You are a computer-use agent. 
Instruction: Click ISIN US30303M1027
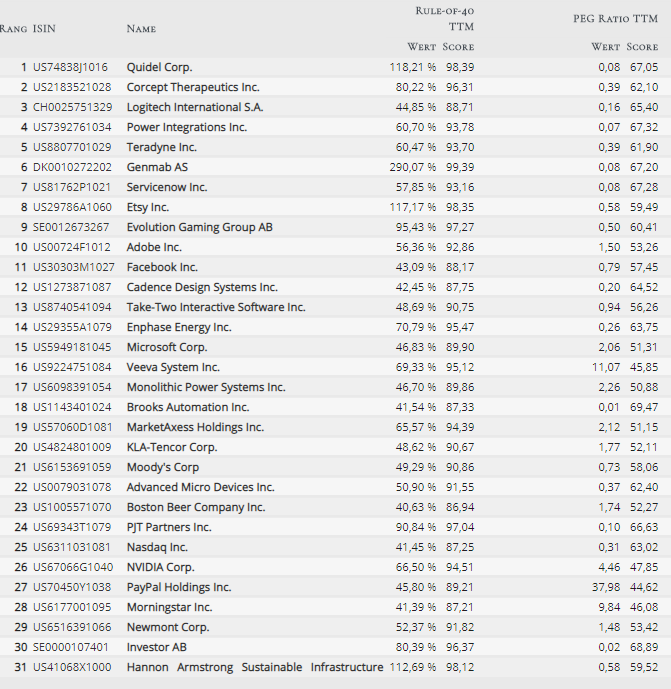pos(73,267)
